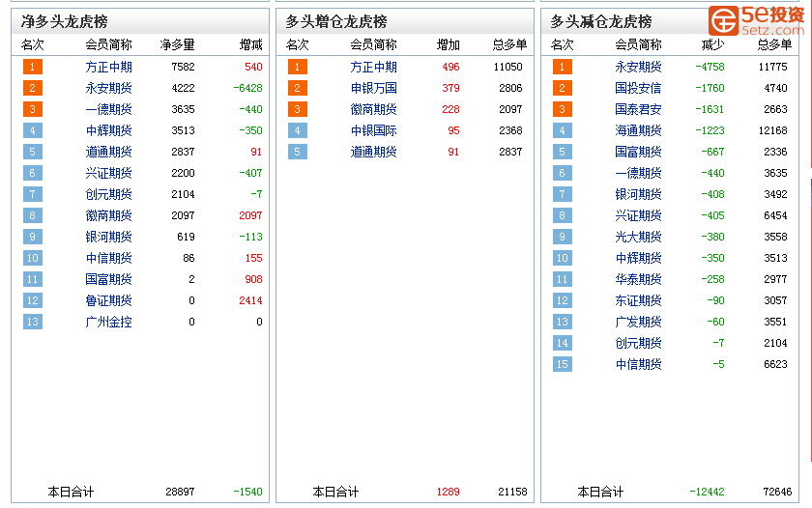Click 会员简称 header in 净多头龙虎榜
Viewport: 812px width, 508px height.
(108, 45)
